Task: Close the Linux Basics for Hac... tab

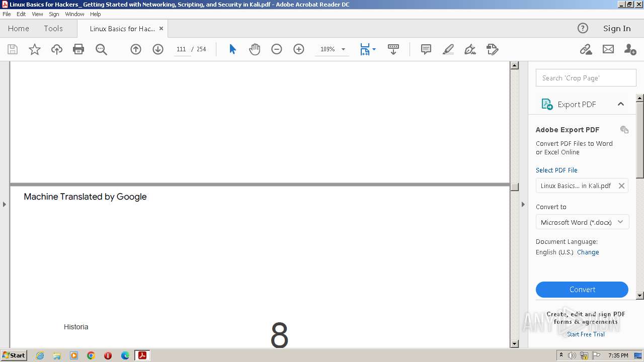Action: 161,29
